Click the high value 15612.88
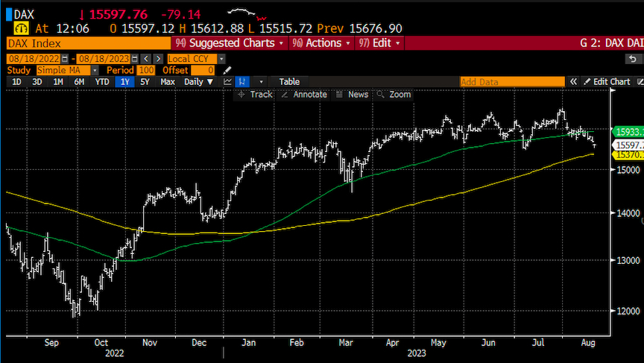The width and height of the screenshot is (644, 363). click(217, 28)
